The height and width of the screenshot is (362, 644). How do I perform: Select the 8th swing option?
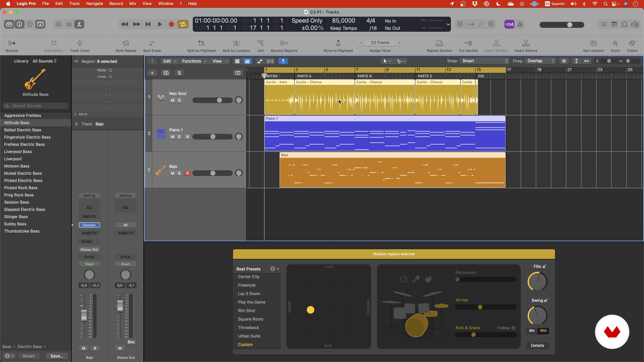pos(532,331)
